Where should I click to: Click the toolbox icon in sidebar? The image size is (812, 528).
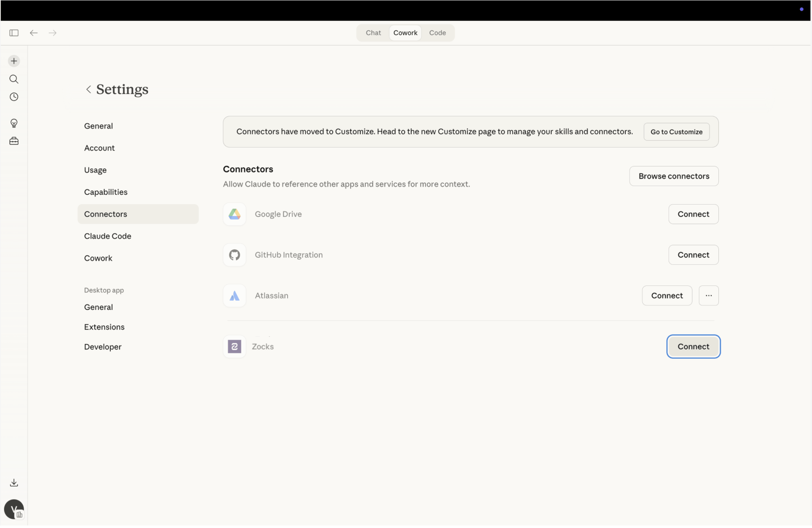point(14,141)
